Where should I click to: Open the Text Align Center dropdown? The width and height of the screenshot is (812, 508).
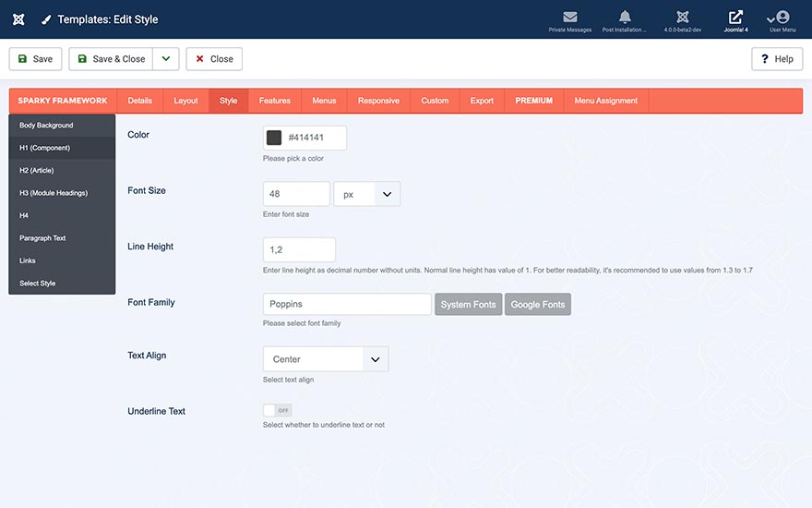click(325, 359)
